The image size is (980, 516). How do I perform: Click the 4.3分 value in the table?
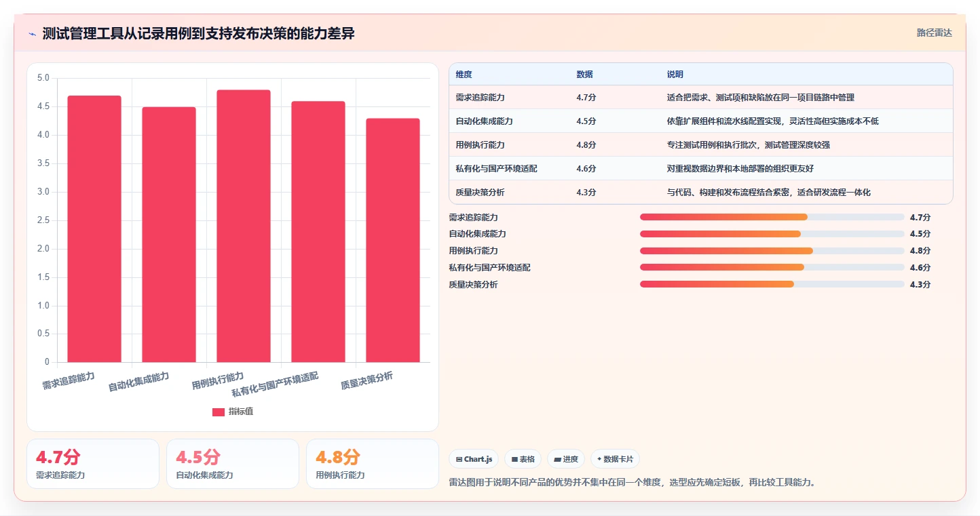click(586, 193)
